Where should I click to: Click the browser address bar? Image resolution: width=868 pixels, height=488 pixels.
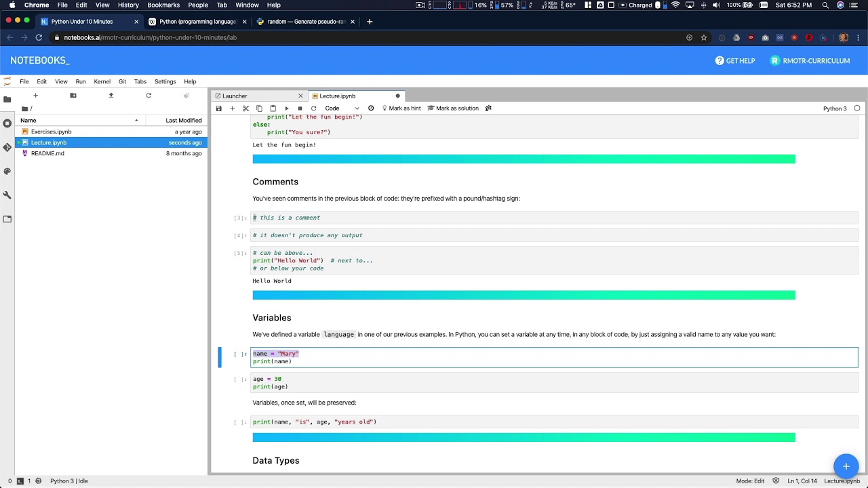(x=366, y=38)
